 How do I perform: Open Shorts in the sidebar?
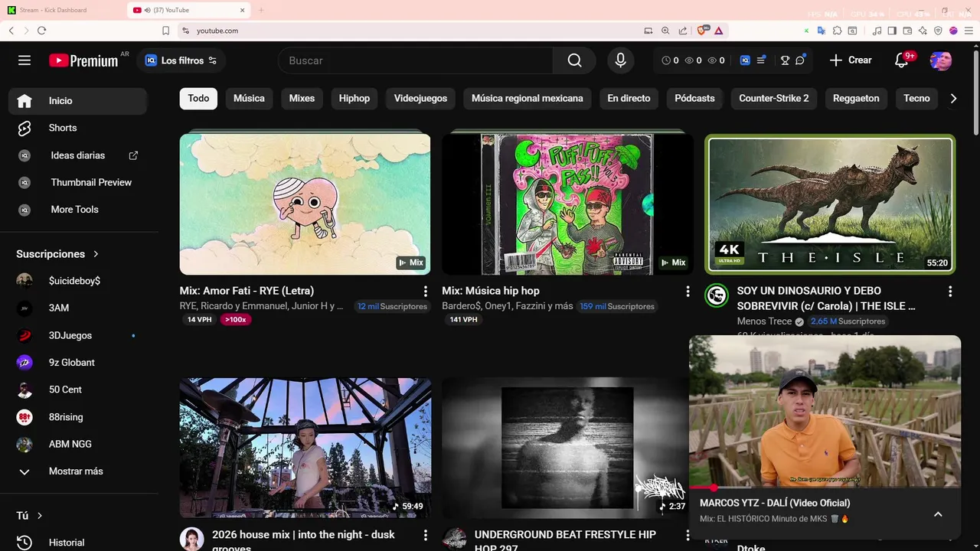tap(77, 128)
